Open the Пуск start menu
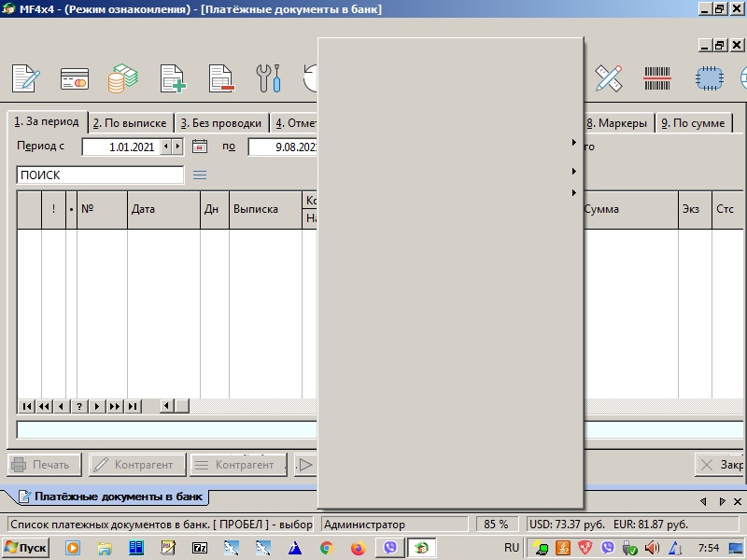The width and height of the screenshot is (747, 560). [x=26, y=548]
